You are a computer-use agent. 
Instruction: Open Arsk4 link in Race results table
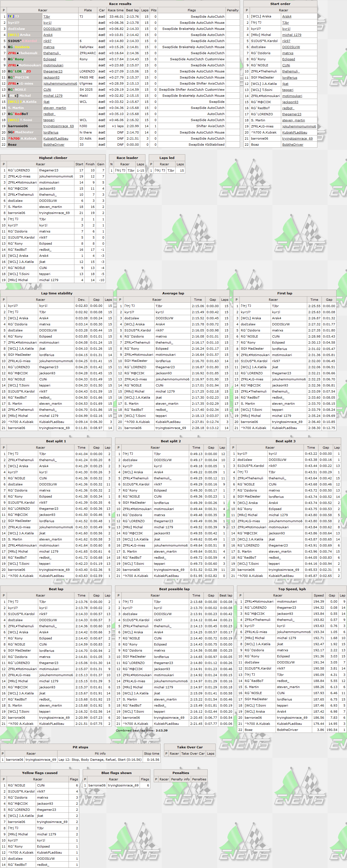click(48, 35)
